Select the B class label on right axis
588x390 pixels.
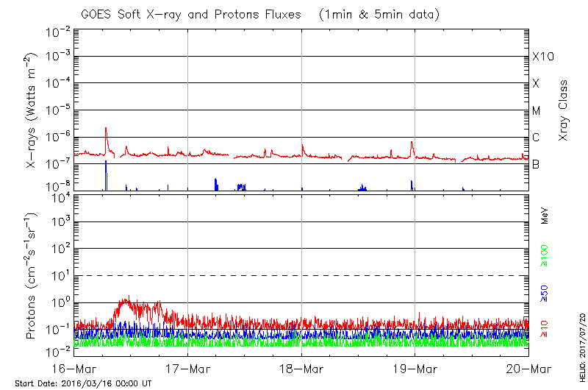tap(536, 164)
